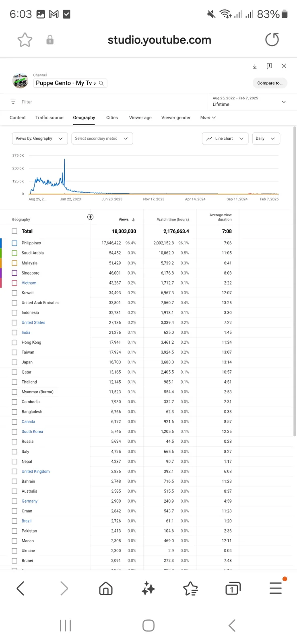Sort by Watch time (hours) column
Image resolution: width=297 pixels, height=644 pixels.
click(x=173, y=220)
